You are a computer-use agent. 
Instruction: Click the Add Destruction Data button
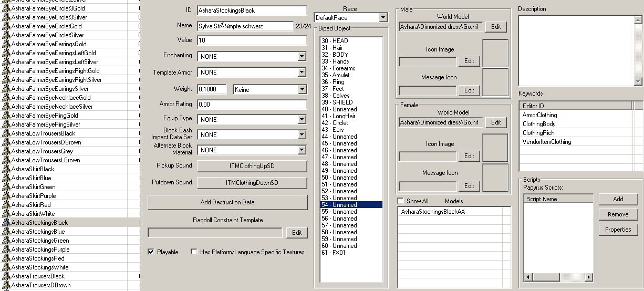coord(227,202)
